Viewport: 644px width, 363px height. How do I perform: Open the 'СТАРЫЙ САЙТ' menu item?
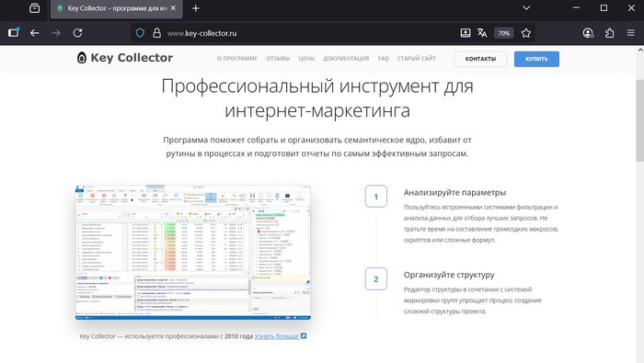click(x=417, y=59)
